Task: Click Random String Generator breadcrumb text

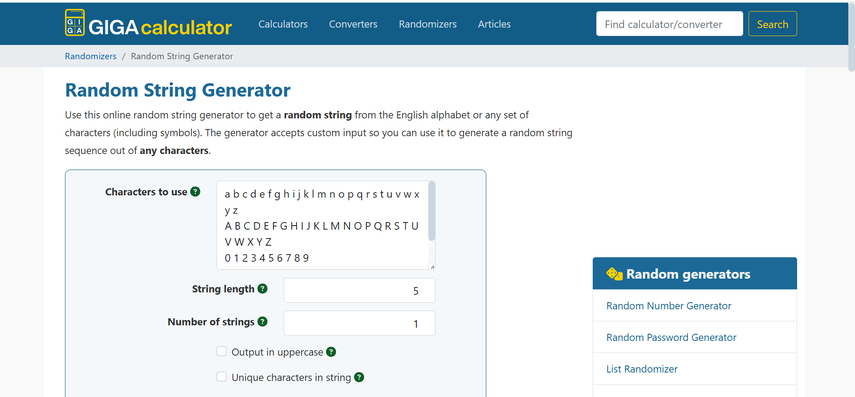Action: point(182,56)
